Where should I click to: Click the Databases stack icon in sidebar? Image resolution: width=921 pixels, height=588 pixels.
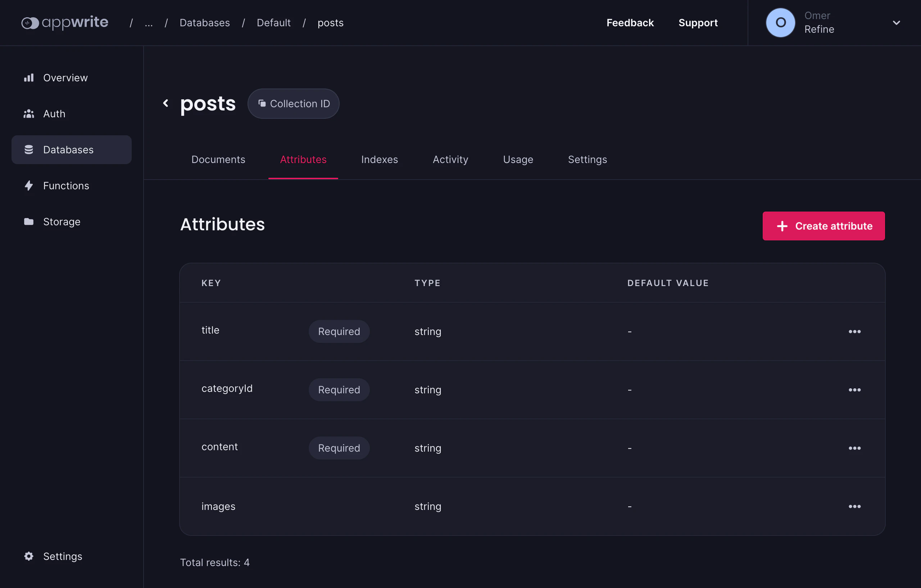coord(29,150)
